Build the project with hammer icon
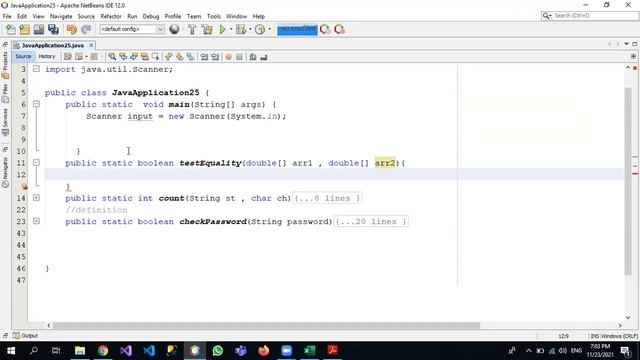This screenshot has width=640, height=360. (192, 29)
